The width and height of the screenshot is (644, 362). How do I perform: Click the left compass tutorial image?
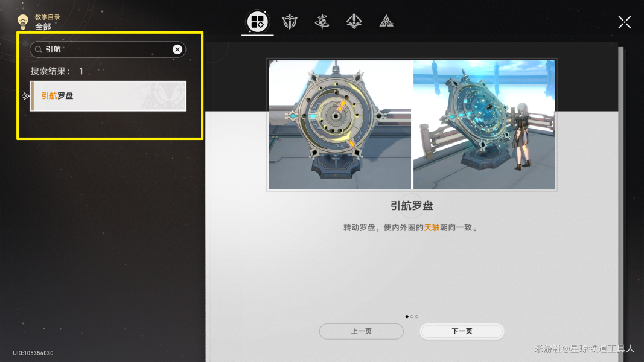340,125
